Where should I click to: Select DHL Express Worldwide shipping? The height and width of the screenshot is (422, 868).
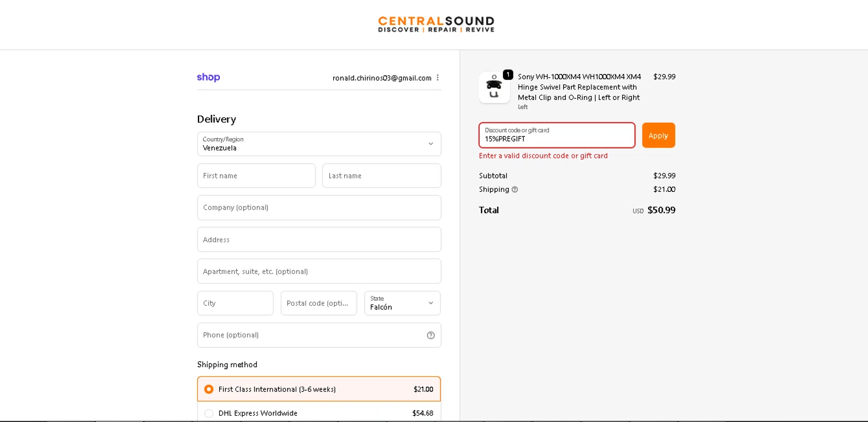tap(319, 413)
